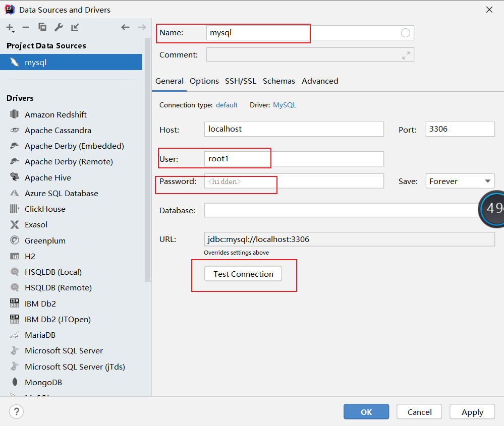
Task: Go back with the left arrow icon
Action: 125,27
